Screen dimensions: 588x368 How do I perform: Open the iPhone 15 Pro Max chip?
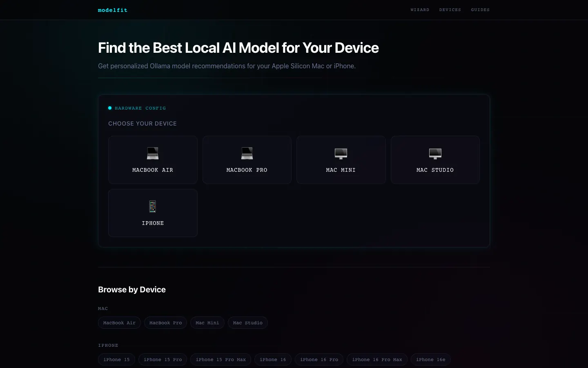coord(221,359)
